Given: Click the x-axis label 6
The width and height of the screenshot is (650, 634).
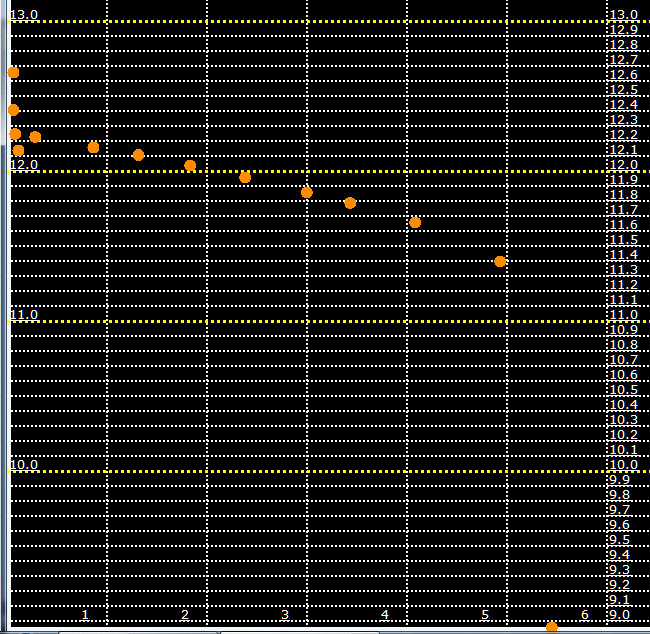Looking at the screenshot, I should 585,614.
